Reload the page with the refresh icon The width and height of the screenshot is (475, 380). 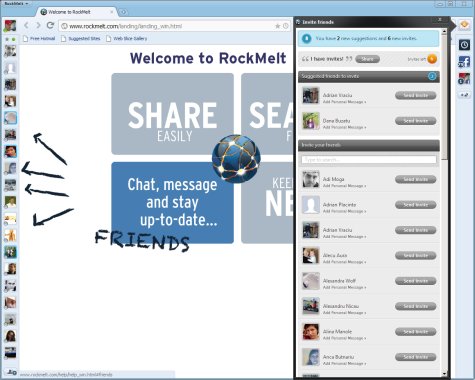pyautogui.click(x=50, y=25)
